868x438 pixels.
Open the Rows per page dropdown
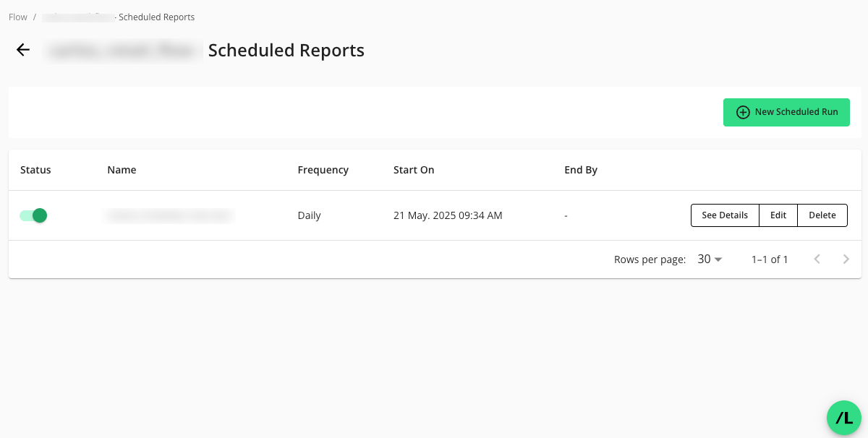(x=710, y=259)
